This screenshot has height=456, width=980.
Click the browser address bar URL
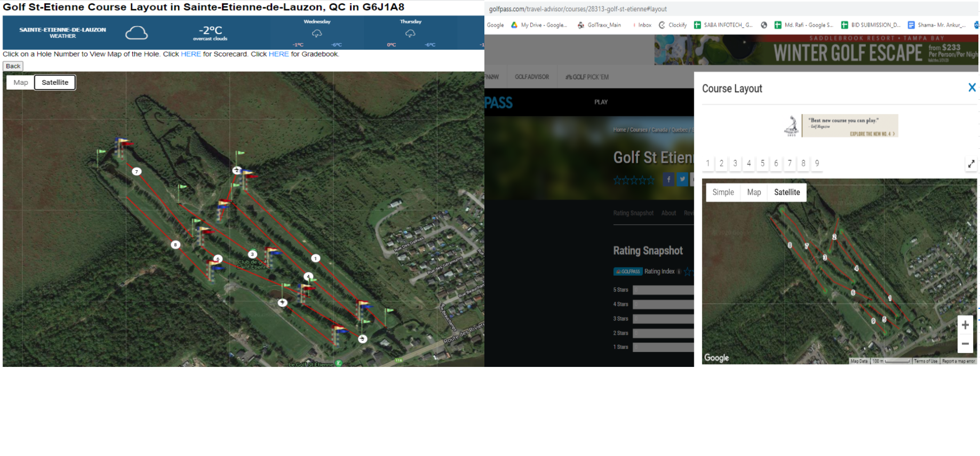[578, 9]
